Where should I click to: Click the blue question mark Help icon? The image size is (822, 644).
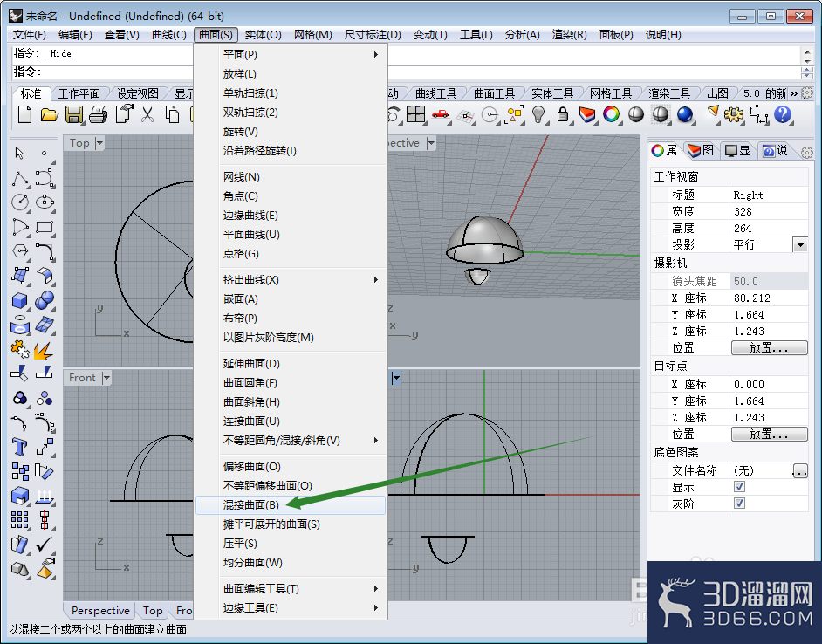pos(782,113)
